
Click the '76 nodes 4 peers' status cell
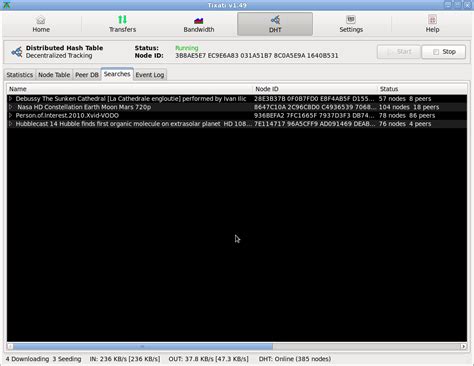[x=405, y=124]
